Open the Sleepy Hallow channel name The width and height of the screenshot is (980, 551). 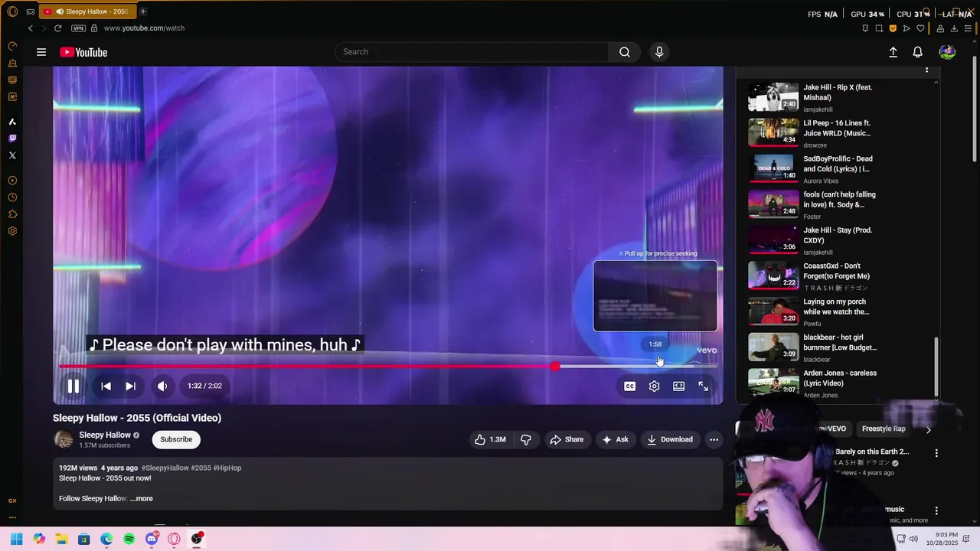tap(105, 435)
